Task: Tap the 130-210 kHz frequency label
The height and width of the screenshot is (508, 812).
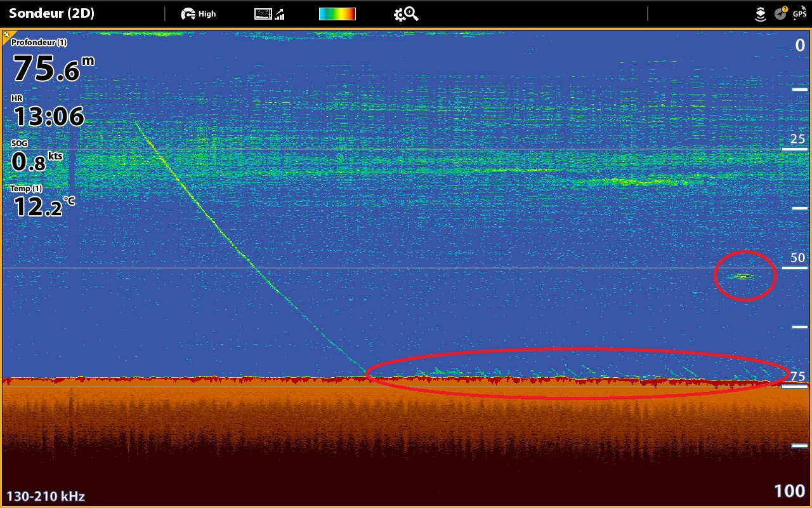Action: tap(46, 496)
